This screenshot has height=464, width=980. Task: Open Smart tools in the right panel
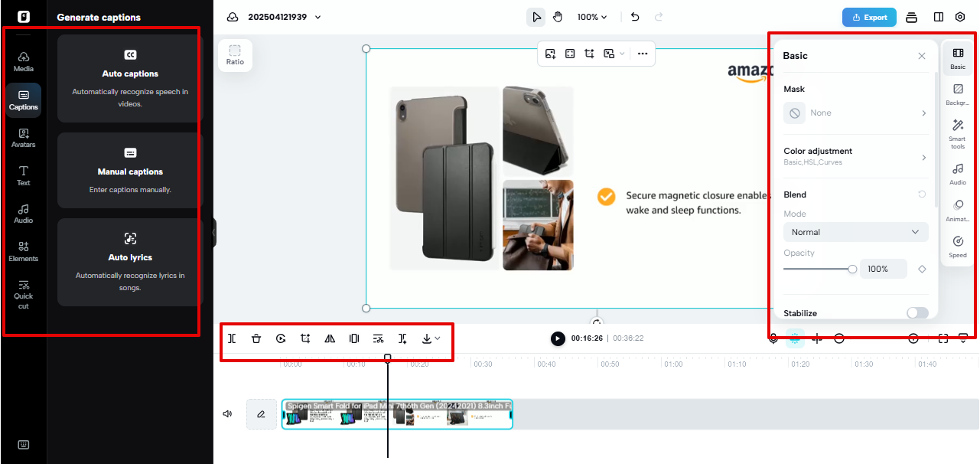pos(957,129)
